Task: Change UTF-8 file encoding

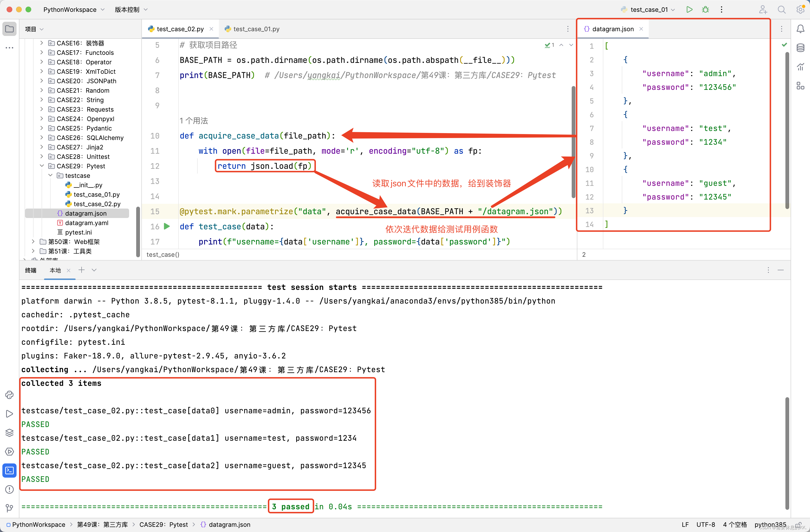Action: (x=705, y=524)
